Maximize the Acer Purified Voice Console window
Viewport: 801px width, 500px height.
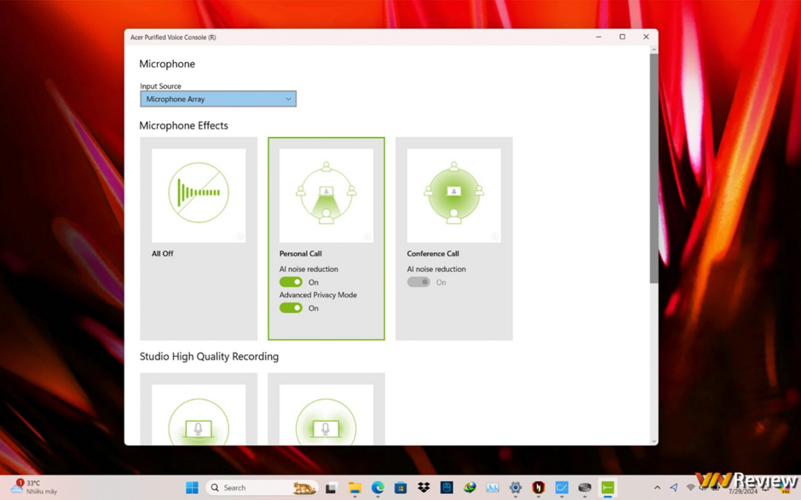coord(622,37)
